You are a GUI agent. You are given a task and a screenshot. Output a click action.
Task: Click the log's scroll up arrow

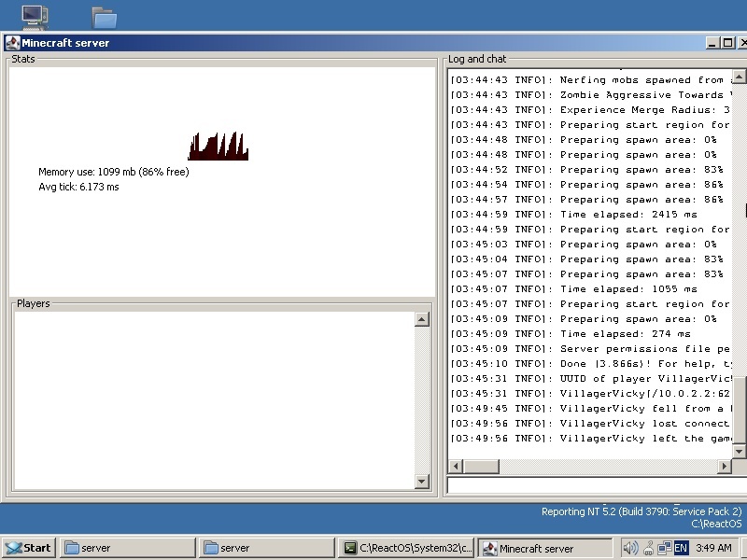739,77
